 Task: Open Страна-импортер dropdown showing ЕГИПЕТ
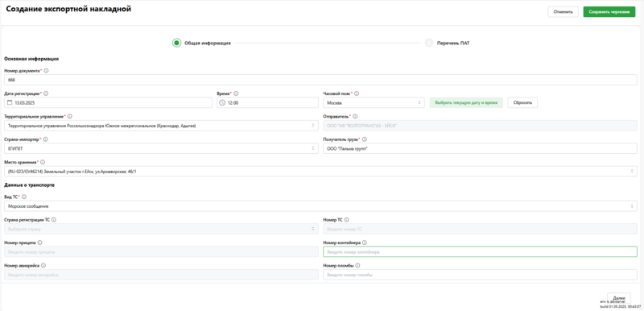tap(162, 148)
